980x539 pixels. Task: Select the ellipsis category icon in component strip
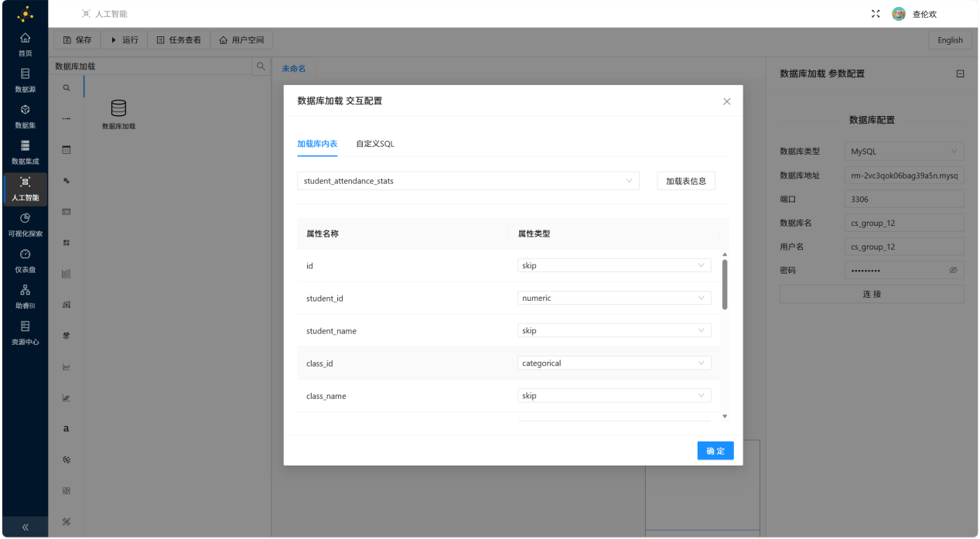(67, 119)
